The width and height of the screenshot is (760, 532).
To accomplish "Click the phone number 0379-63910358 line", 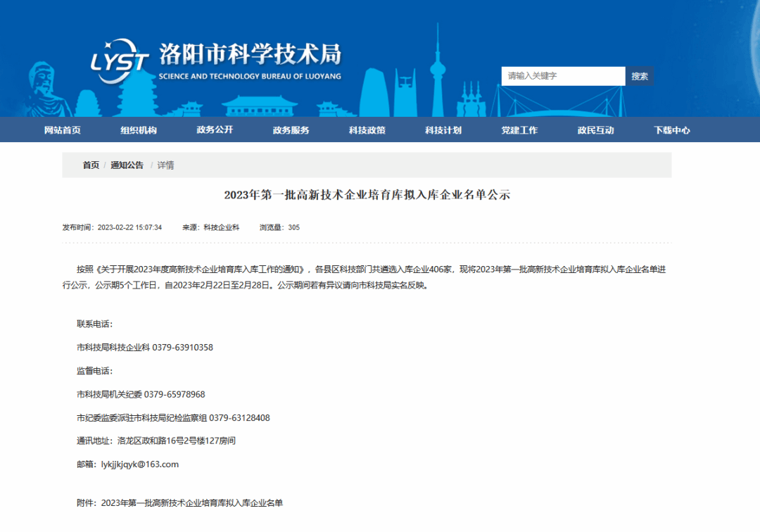I will 145,348.
